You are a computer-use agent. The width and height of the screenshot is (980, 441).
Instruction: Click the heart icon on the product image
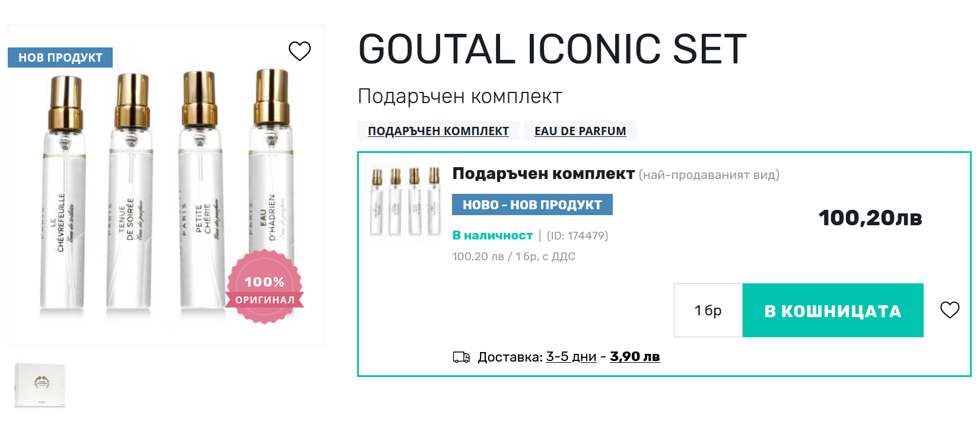click(300, 51)
